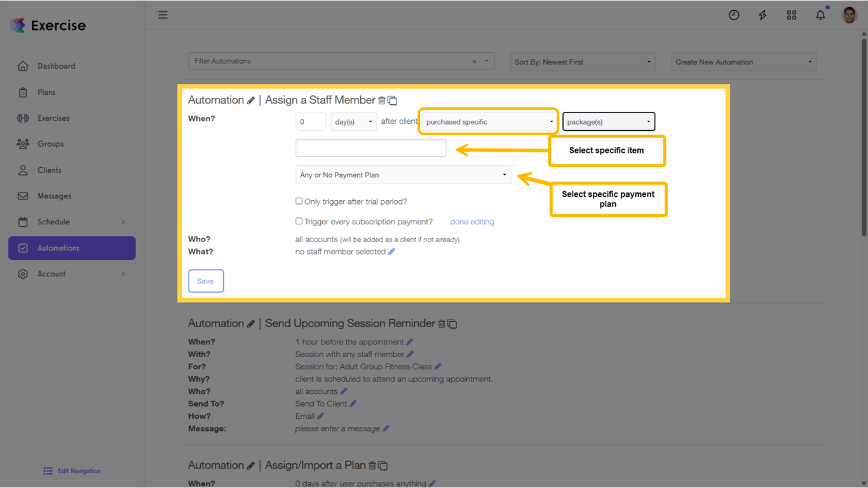Click the hamburger menu icon

tap(163, 14)
